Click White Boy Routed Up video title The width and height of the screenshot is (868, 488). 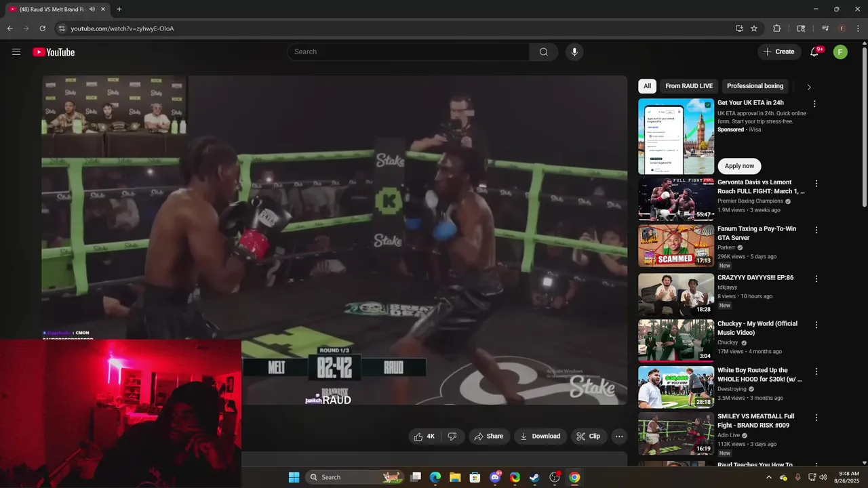pos(759,375)
